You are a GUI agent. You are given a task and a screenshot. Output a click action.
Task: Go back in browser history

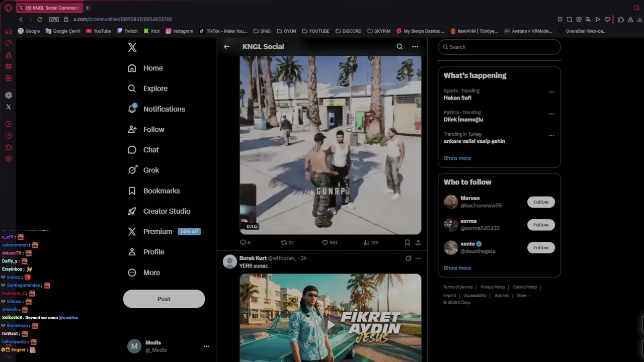click(x=21, y=19)
